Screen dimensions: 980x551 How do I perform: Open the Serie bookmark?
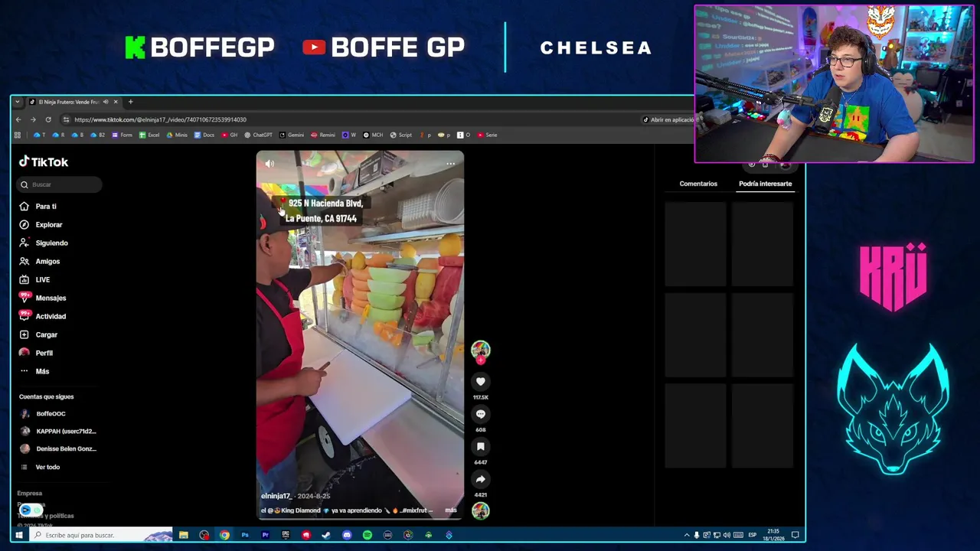487,135
